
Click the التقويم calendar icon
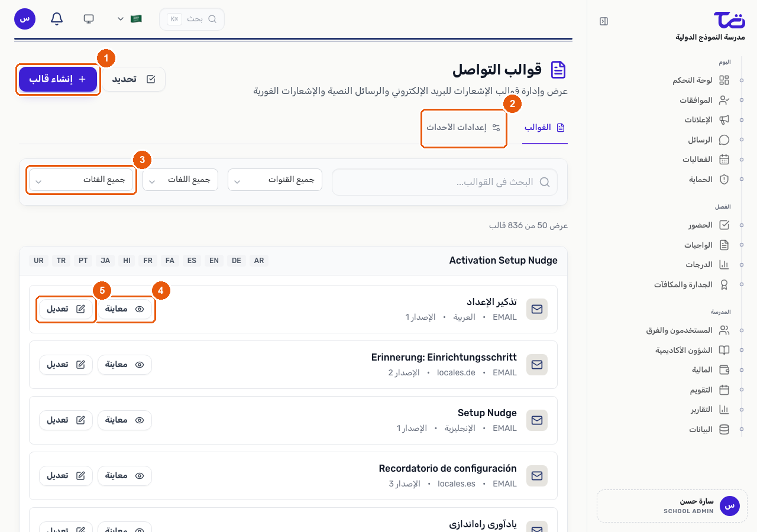(724, 390)
